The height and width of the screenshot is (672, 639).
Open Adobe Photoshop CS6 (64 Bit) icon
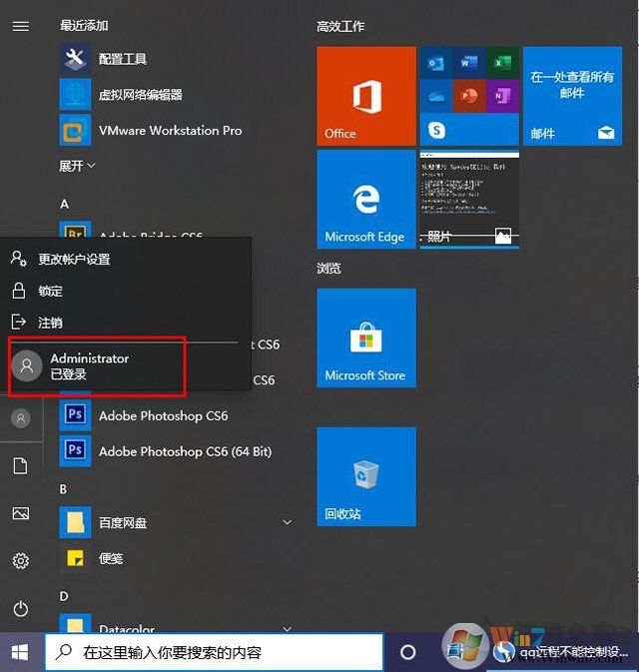75,451
